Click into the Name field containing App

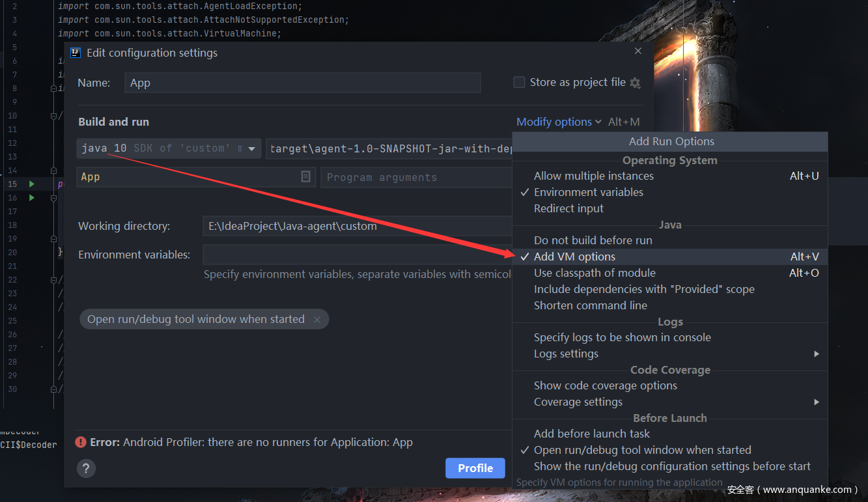coord(302,83)
